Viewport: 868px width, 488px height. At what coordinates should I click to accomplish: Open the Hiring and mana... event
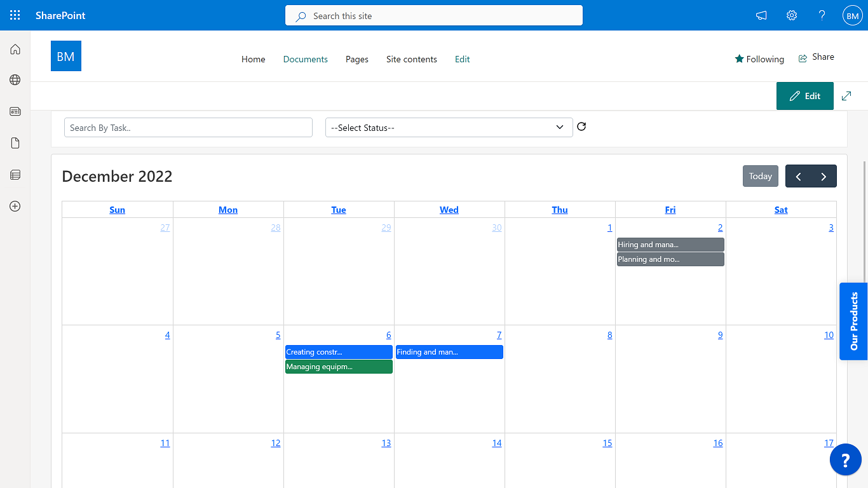[670, 245]
